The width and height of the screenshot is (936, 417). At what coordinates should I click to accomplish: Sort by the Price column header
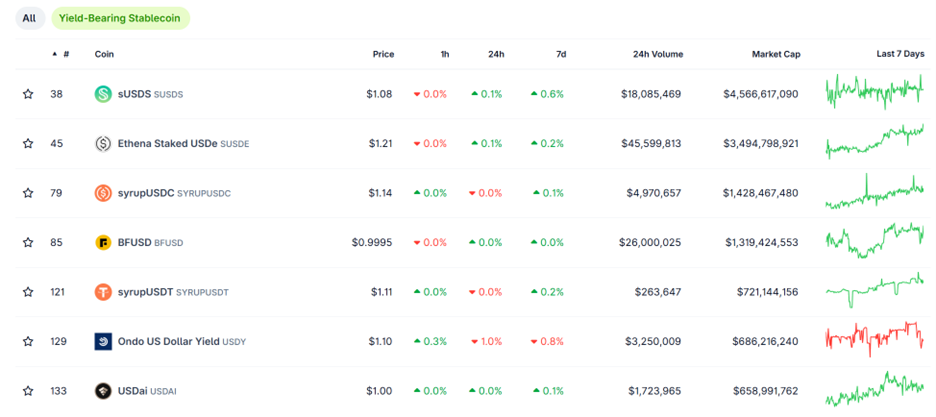point(383,54)
